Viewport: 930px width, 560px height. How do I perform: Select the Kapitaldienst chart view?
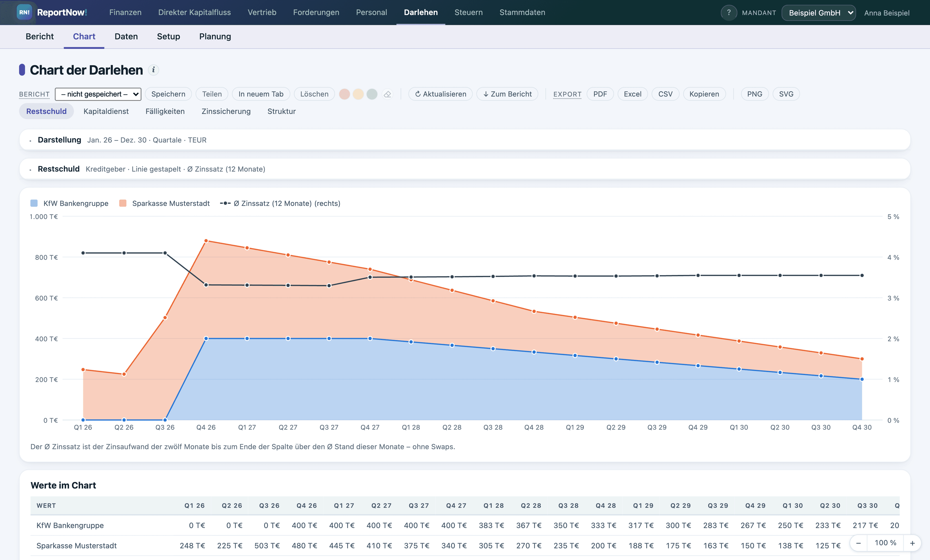click(x=106, y=111)
